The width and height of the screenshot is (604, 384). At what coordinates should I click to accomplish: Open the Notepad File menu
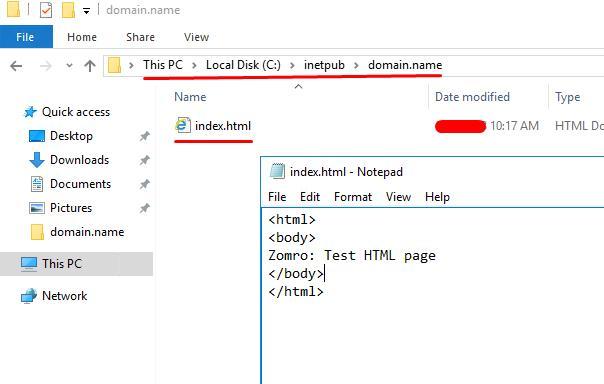277,197
